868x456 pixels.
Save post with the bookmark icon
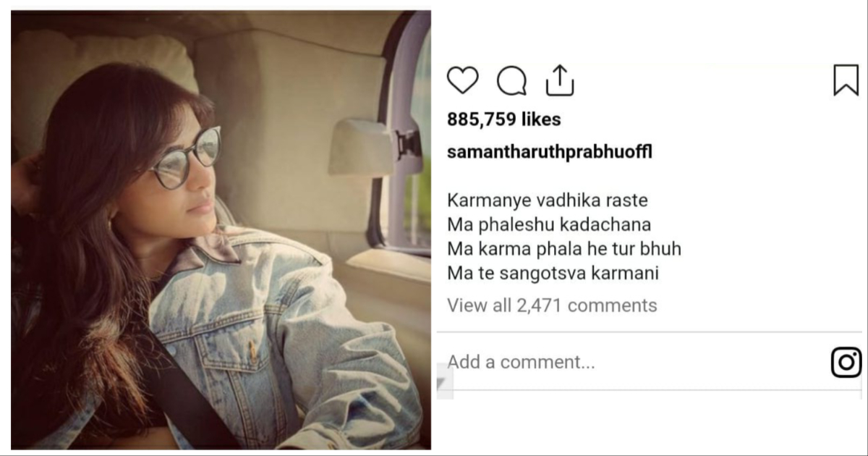pyautogui.click(x=846, y=80)
